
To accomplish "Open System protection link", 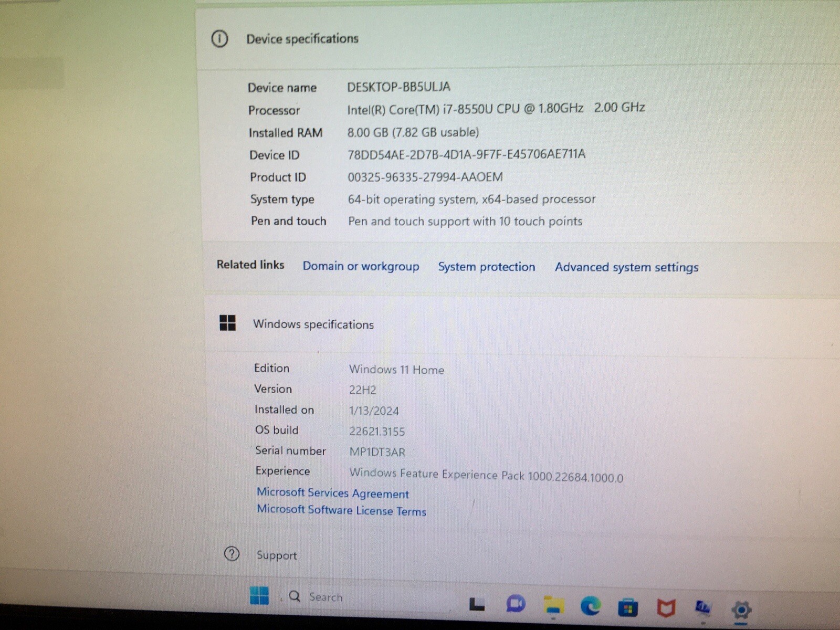I will (487, 267).
